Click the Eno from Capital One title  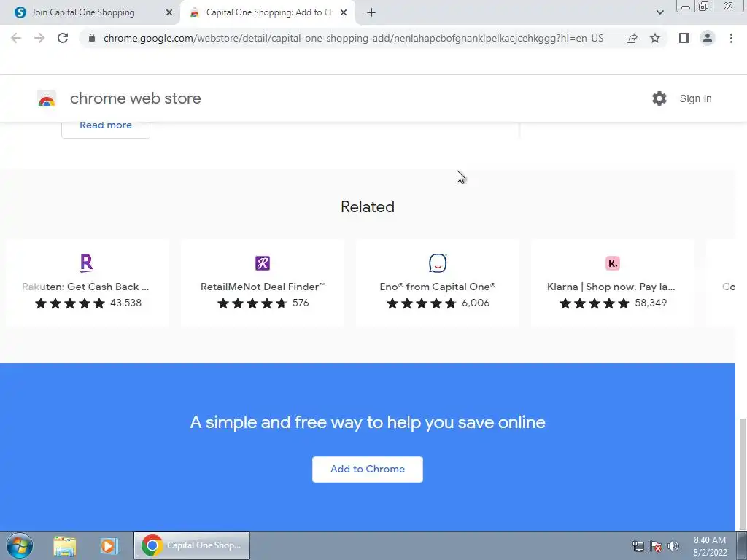tap(438, 287)
